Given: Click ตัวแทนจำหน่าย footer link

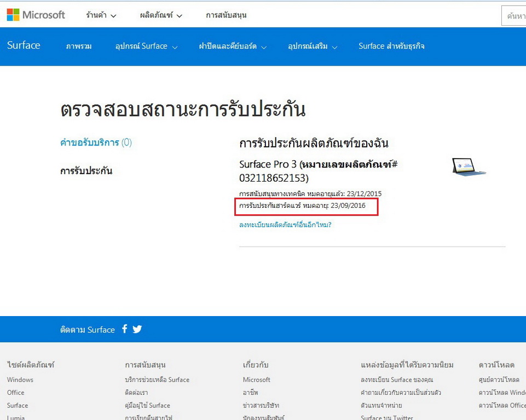Looking at the screenshot, I should coord(381,406).
